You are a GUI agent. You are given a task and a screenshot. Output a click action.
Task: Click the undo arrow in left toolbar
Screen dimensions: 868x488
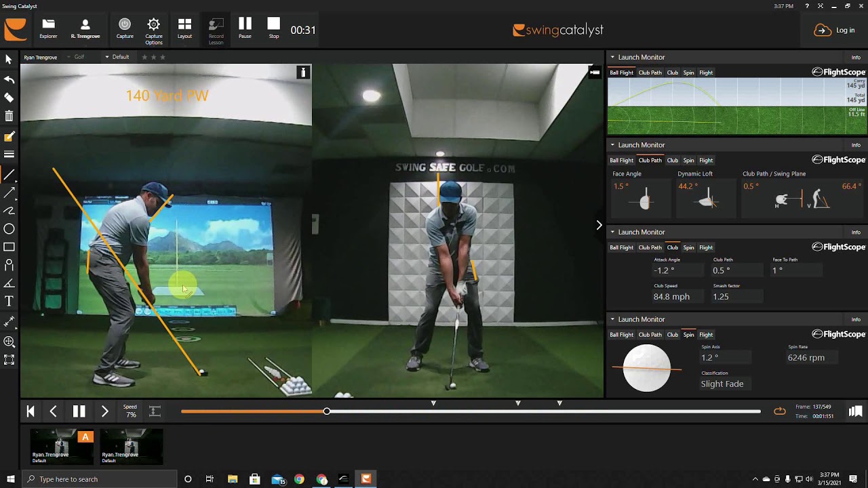click(9, 80)
